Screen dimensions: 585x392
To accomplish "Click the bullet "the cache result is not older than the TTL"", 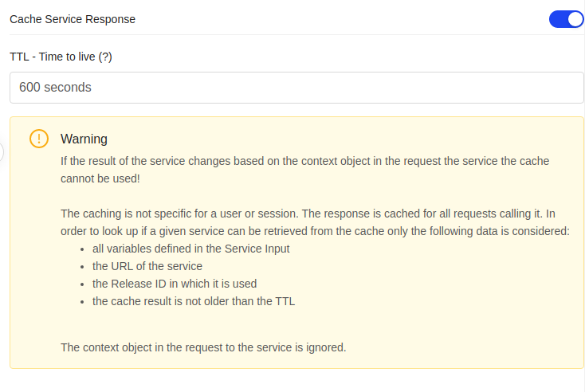I will 194,301.
